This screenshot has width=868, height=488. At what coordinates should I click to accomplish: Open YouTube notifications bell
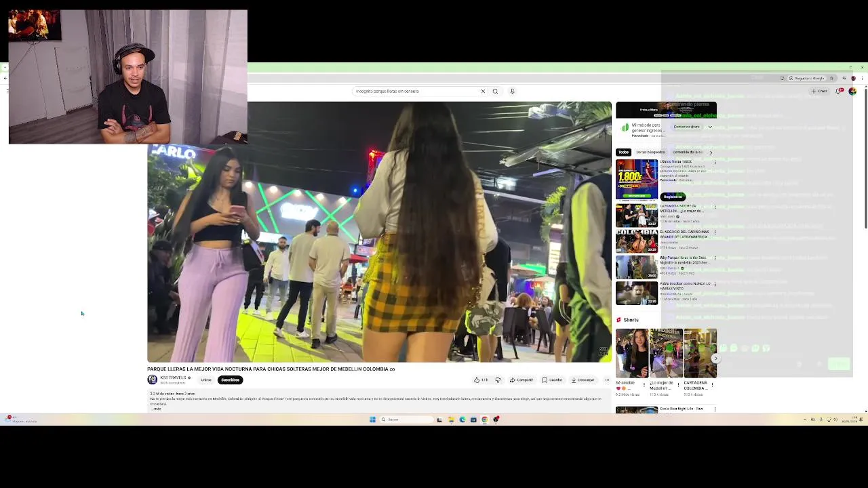[x=840, y=91]
